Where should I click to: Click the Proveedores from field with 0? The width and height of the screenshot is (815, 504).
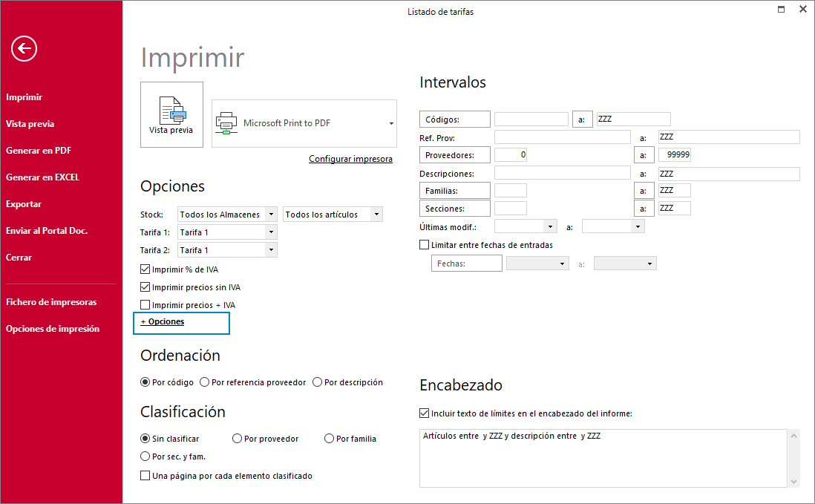pyautogui.click(x=511, y=155)
